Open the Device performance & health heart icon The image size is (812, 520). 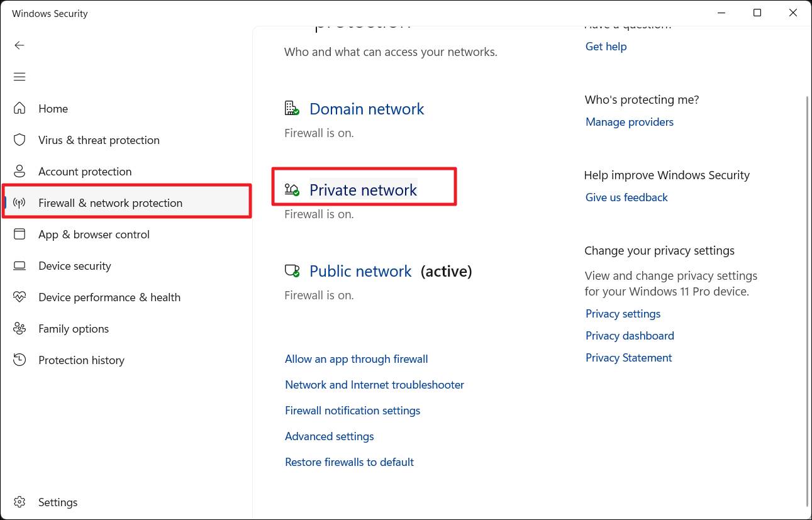pos(19,297)
